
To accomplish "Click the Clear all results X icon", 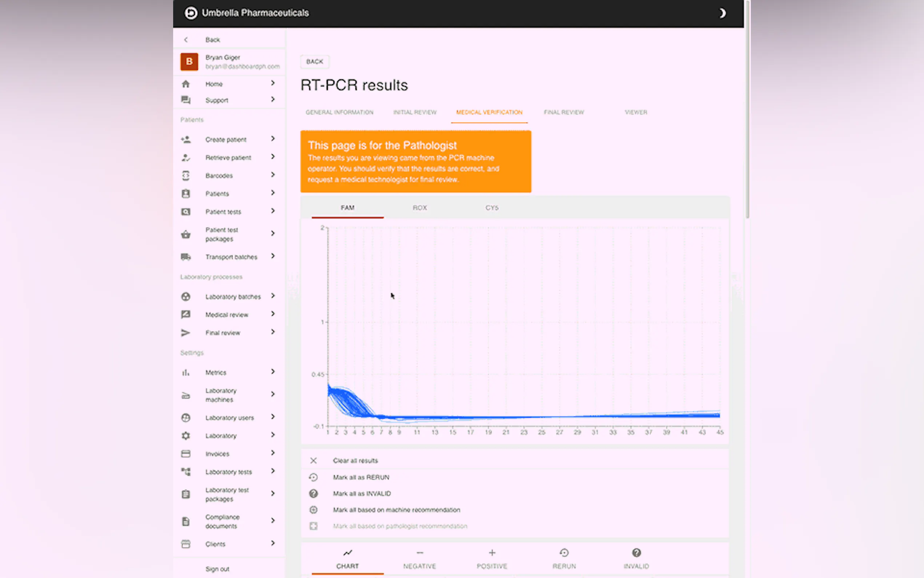I will 313,461.
